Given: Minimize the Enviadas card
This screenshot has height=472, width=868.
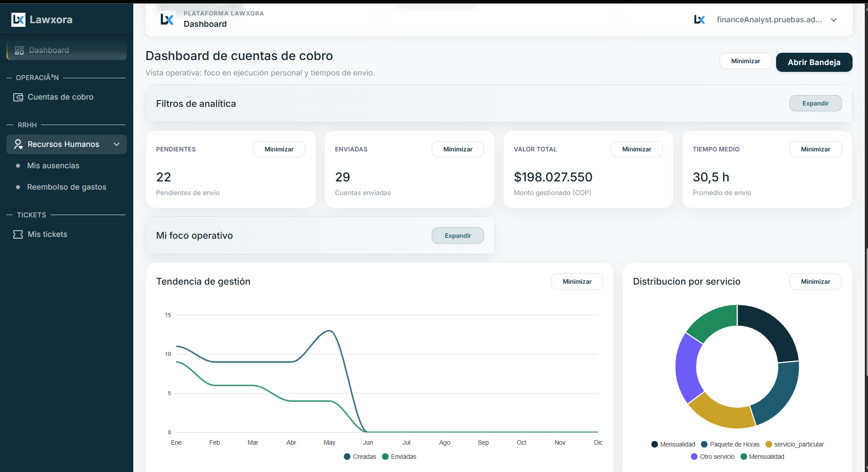Looking at the screenshot, I should coord(458,149).
